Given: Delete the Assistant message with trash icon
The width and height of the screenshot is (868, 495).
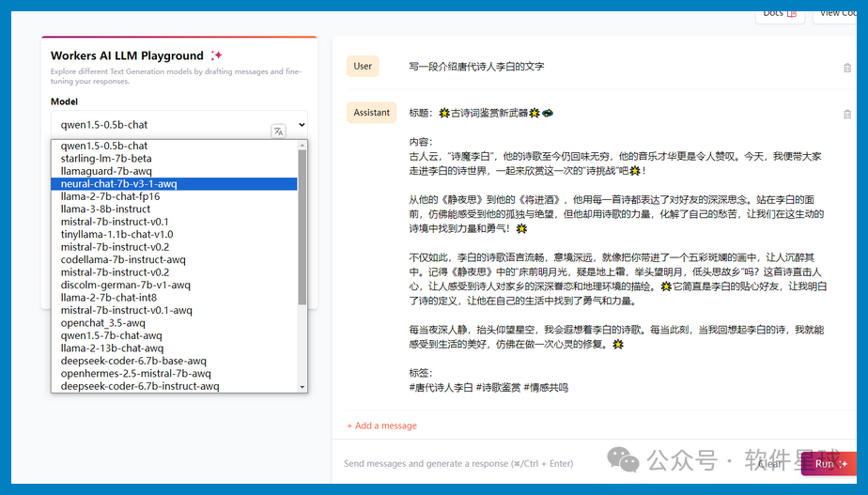Looking at the screenshot, I should click(847, 114).
